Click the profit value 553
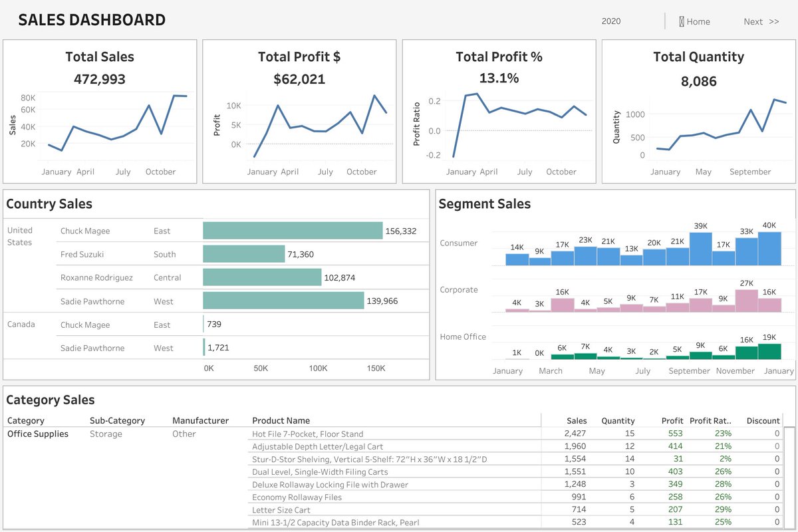The width and height of the screenshot is (798, 532). tap(676, 434)
